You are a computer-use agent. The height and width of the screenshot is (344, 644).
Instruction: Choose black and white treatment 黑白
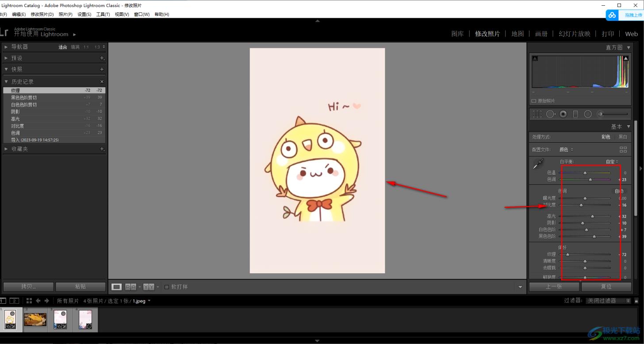point(623,137)
